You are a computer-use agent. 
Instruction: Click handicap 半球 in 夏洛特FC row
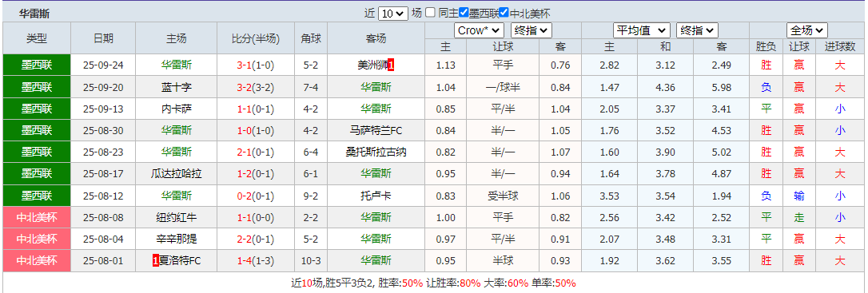503,261
